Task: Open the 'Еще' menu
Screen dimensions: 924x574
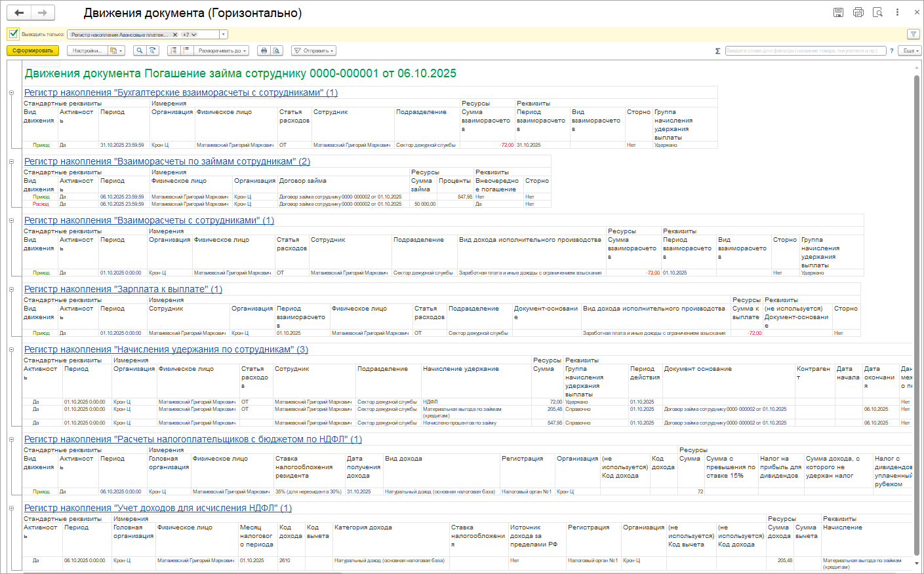Action: [910, 50]
